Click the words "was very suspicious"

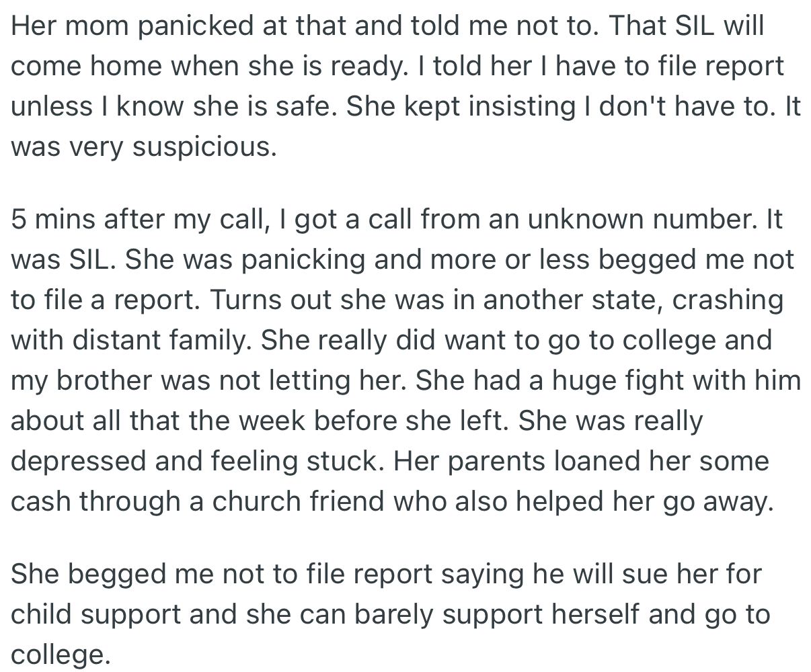143,146
